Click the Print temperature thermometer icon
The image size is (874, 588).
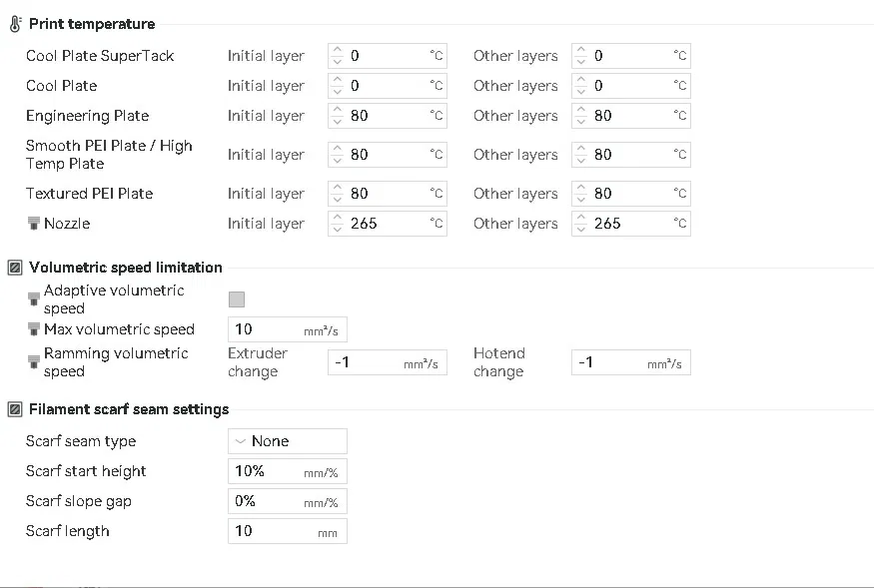point(15,23)
